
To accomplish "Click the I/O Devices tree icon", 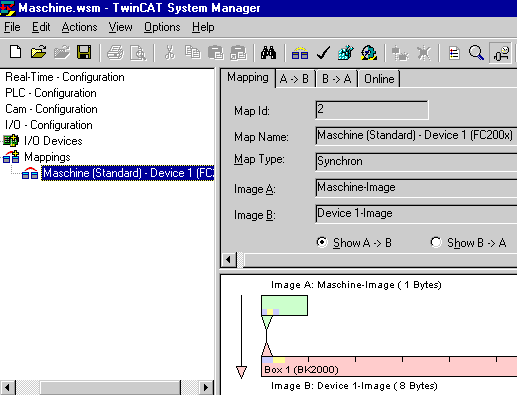I will pyautogui.click(x=11, y=141).
